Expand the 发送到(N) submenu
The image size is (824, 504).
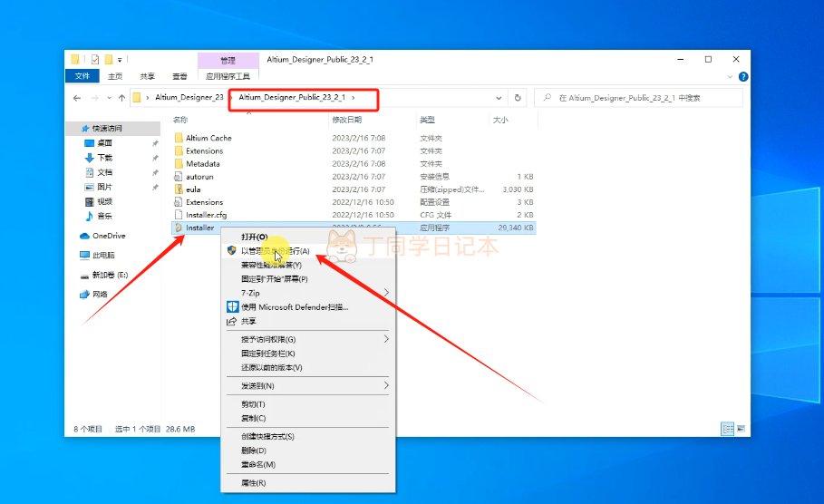click(308, 386)
